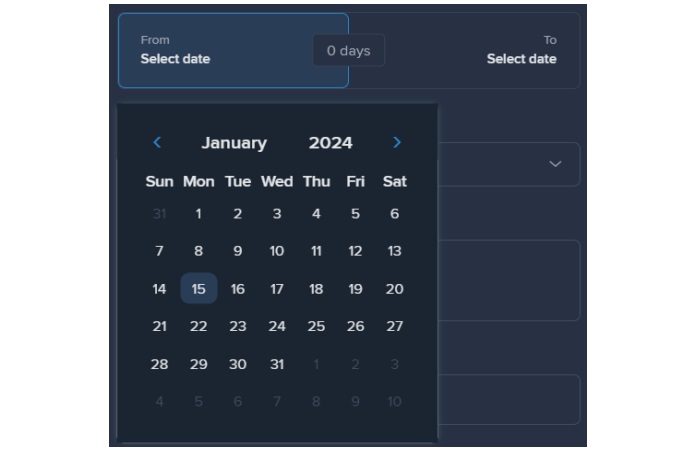
Task: Choose Sunday January 28
Action: click(159, 364)
